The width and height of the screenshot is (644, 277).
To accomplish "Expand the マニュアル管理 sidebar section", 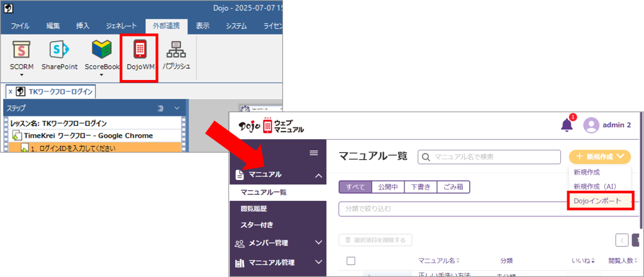I will [318, 262].
